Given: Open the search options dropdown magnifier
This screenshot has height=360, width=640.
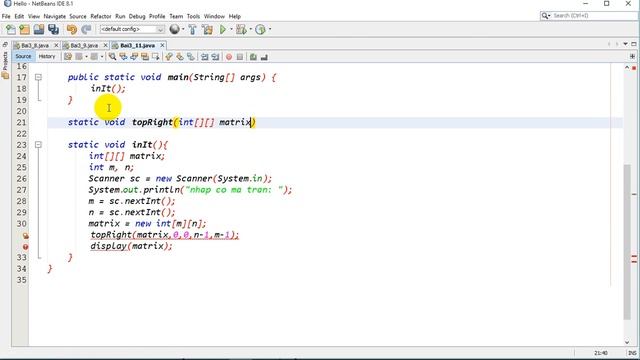Looking at the screenshot, I should click(x=546, y=16).
